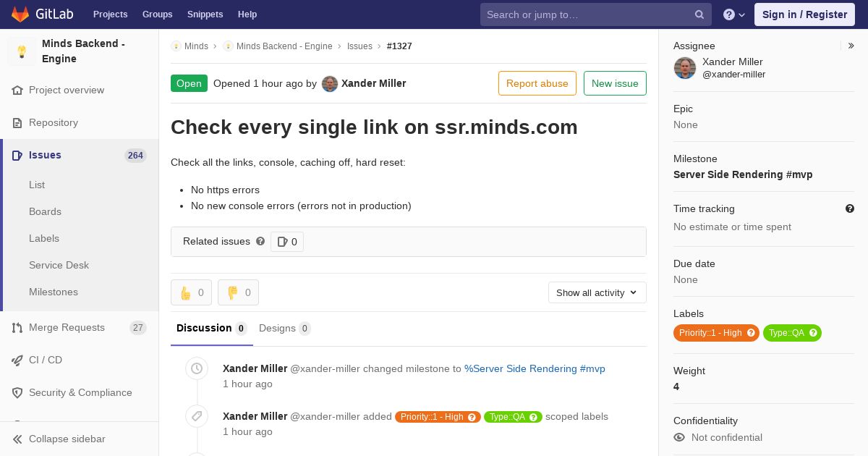Screen dimensions: 868x456
Task: Collapse the right sidebar with chevrons icon
Action: [x=851, y=46]
